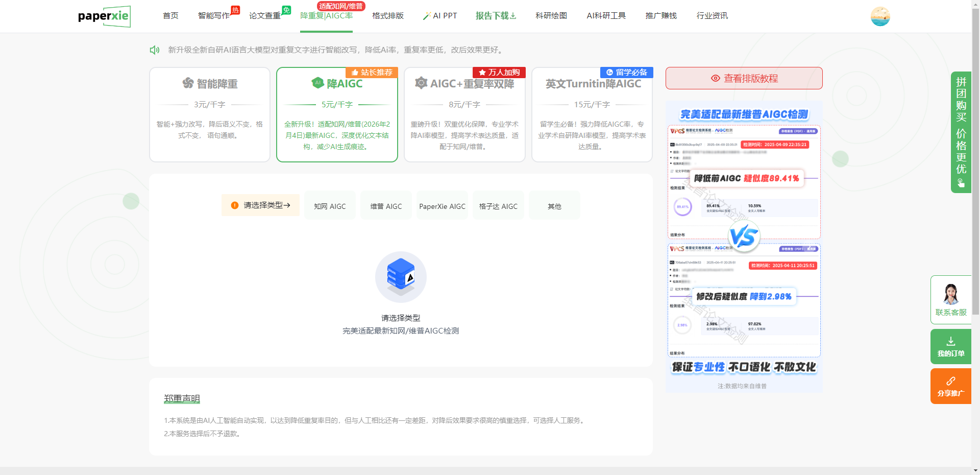Click the paperxie logo

pyautogui.click(x=104, y=16)
